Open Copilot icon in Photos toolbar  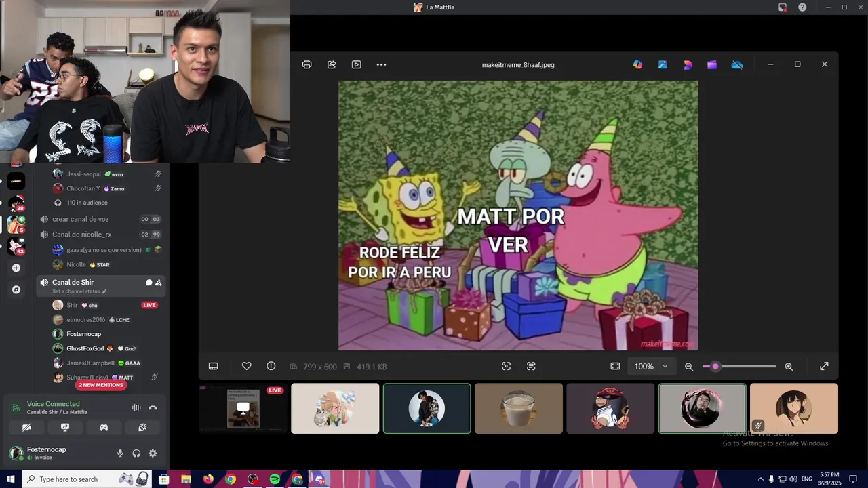637,64
